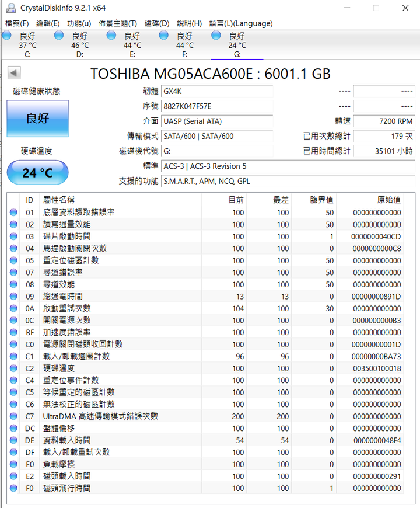This screenshot has width=420, height=508.
Task: Select drive F: 44 °C tab
Action: 184,45
